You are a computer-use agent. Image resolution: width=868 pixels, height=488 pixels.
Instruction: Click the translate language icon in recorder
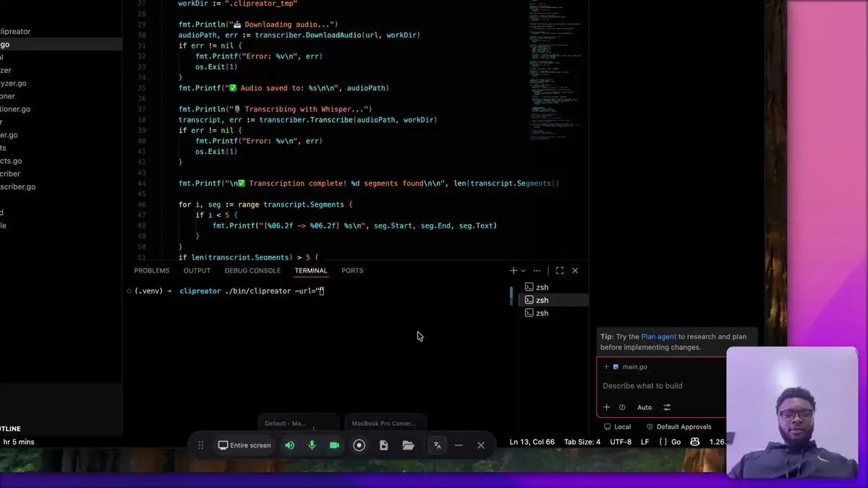(437, 445)
